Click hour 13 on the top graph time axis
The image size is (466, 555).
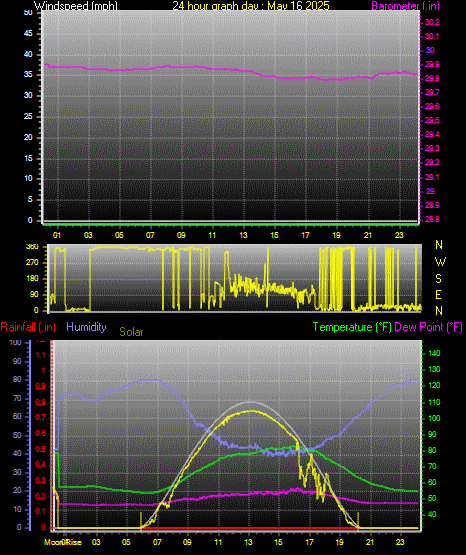pos(243,235)
